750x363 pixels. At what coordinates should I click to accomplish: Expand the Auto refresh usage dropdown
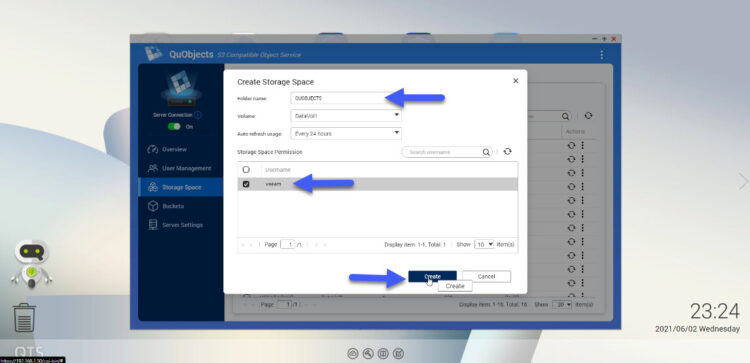click(346, 133)
